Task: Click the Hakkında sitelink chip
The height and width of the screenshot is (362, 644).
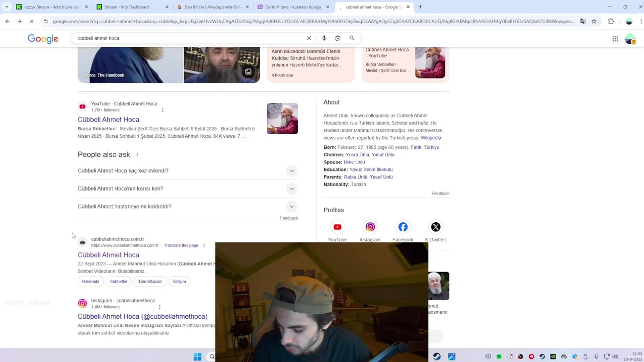Action: (x=91, y=282)
